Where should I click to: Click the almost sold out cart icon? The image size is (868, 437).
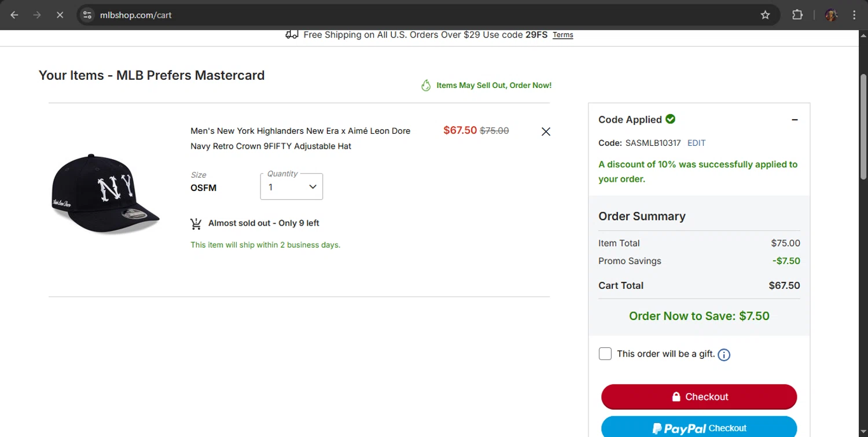196,223
